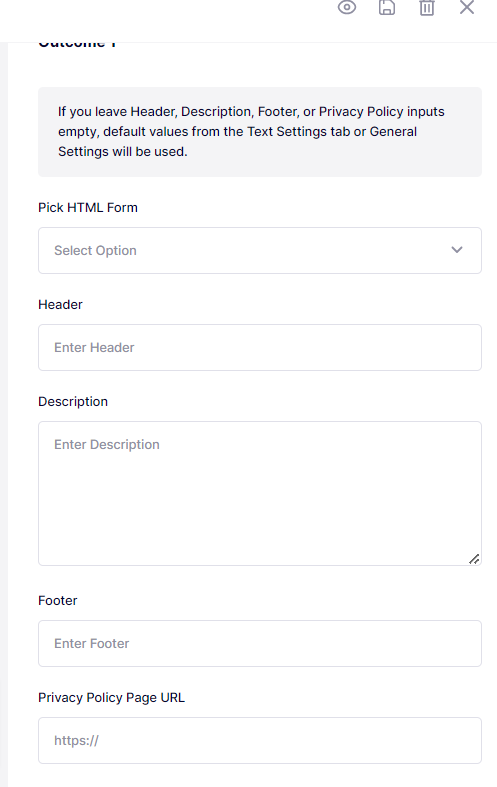The image size is (497, 787).
Task: Click the Privacy Policy Page URL label
Action: tap(111, 697)
